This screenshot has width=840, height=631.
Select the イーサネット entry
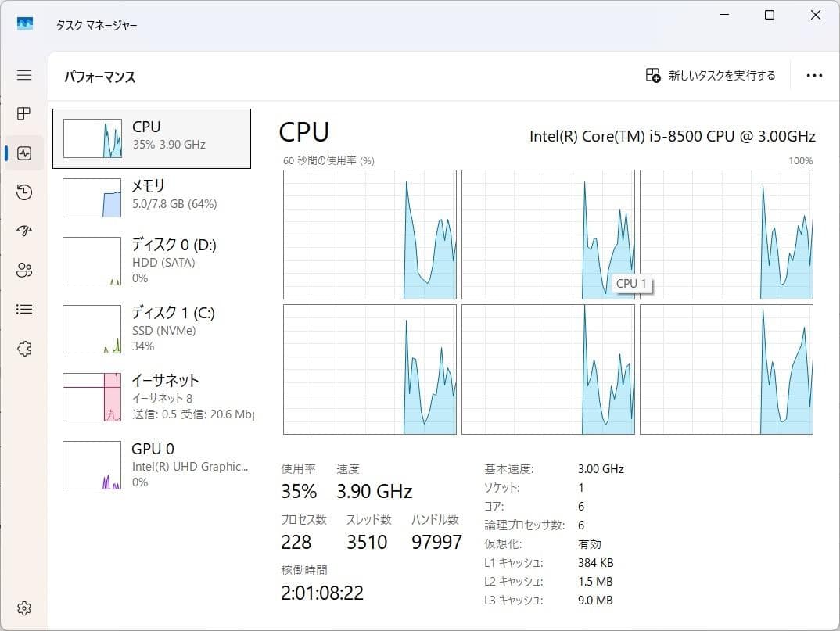click(151, 396)
